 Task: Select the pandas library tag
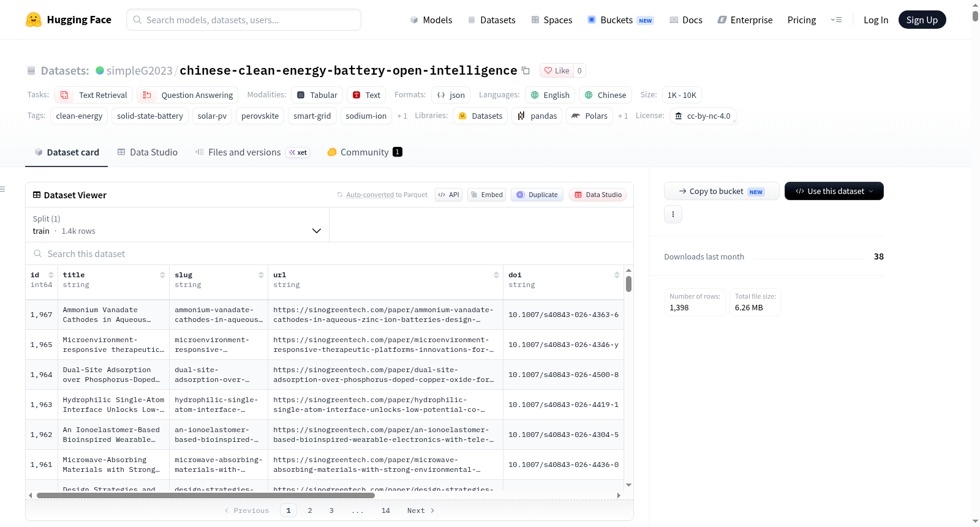coord(537,116)
